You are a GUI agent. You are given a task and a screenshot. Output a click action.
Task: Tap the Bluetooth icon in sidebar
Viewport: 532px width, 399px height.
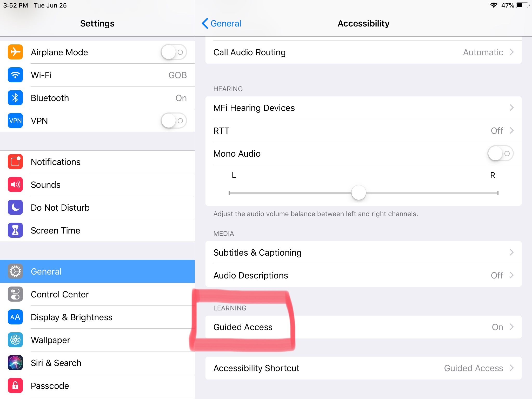(15, 98)
